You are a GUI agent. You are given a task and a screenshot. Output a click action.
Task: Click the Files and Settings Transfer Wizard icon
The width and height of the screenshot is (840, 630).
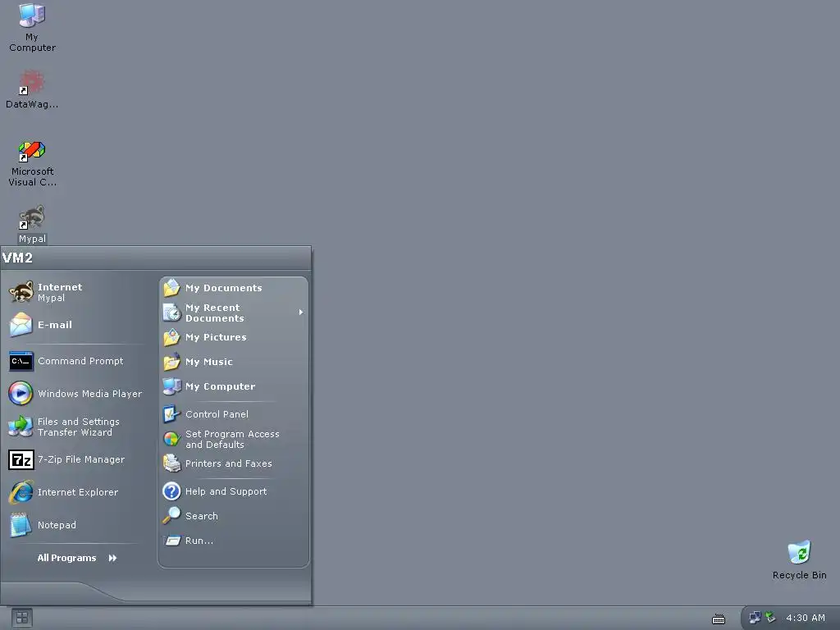(21, 427)
